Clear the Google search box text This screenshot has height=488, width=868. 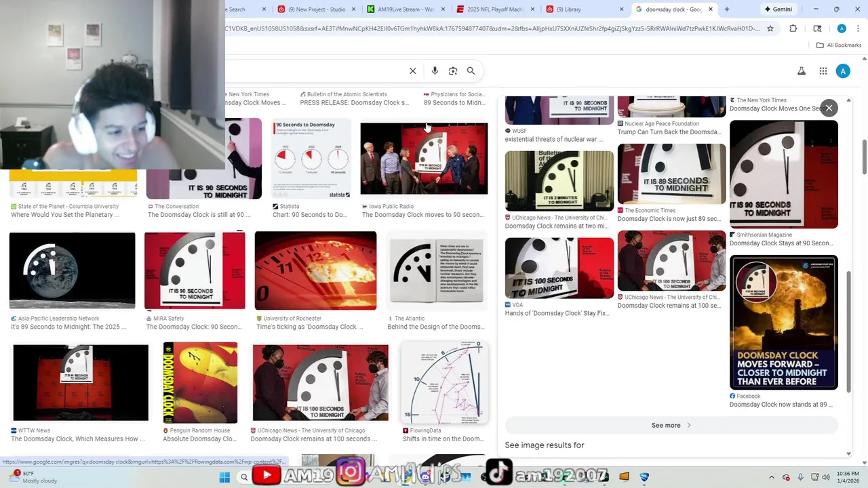412,70
